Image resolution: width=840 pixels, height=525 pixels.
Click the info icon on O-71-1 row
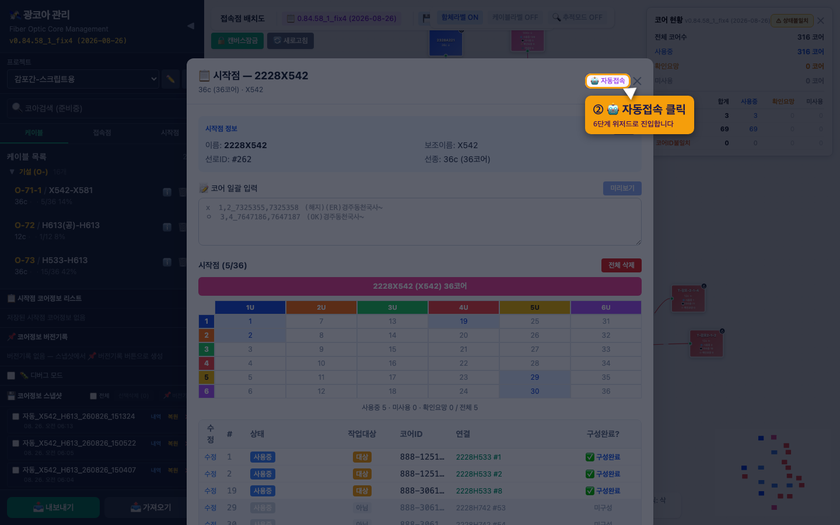167,192
